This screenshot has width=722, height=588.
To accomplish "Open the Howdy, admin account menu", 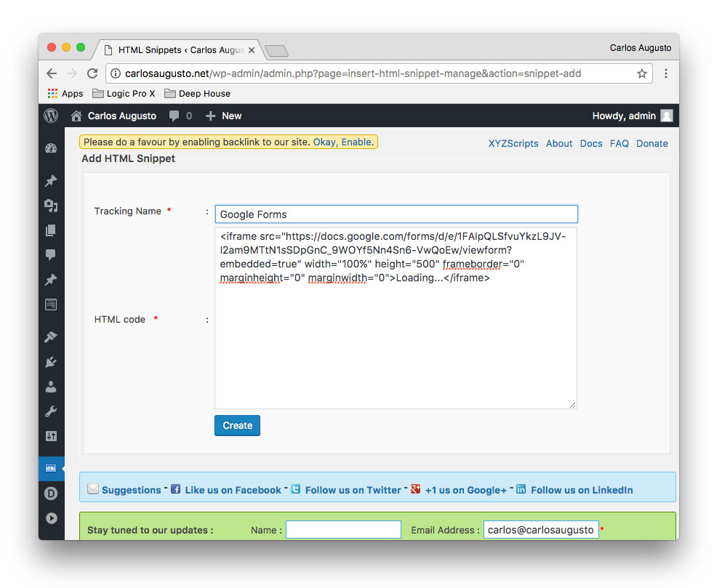I will tap(633, 116).
